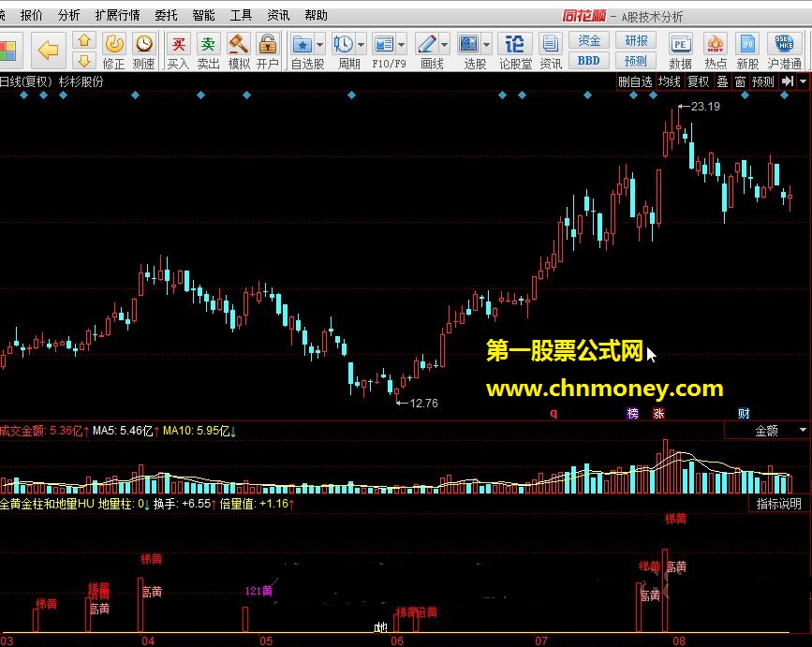
Task: Open the 自选股 (watchlist) star folder icon
Action: 303,45
